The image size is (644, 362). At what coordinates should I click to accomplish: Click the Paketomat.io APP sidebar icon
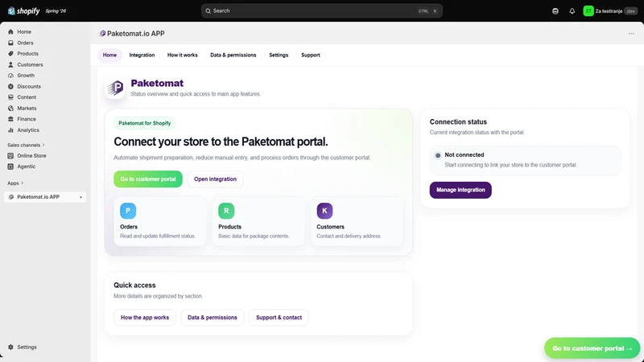coord(11,197)
